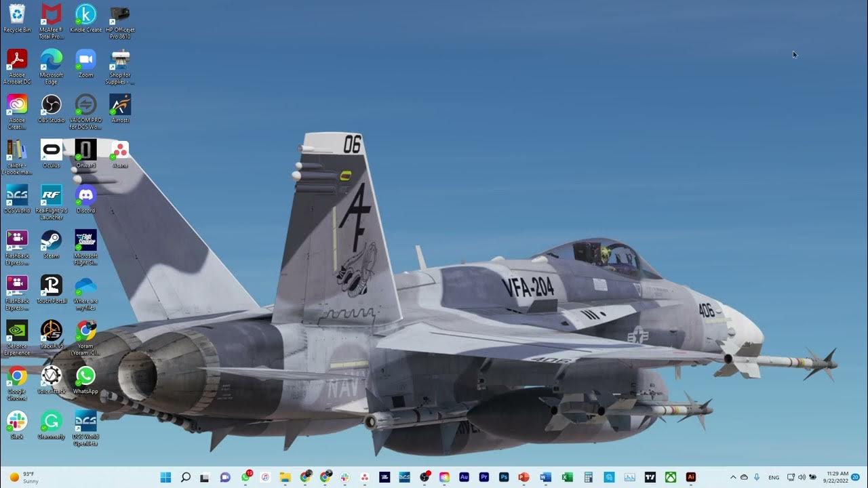The width and height of the screenshot is (868, 488).
Task: Open the Recycle Bin desktop icon
Action: click(17, 18)
